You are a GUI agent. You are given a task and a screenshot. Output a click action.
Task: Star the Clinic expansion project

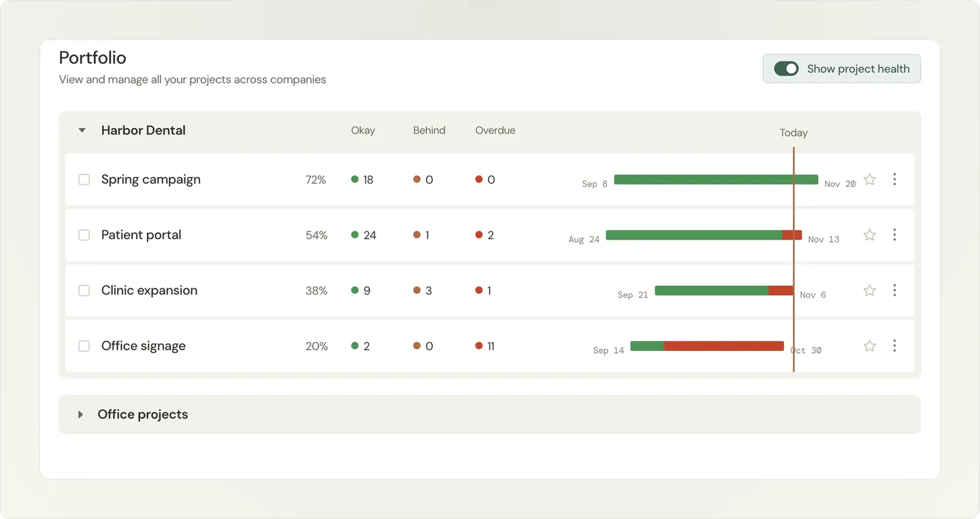coord(870,290)
